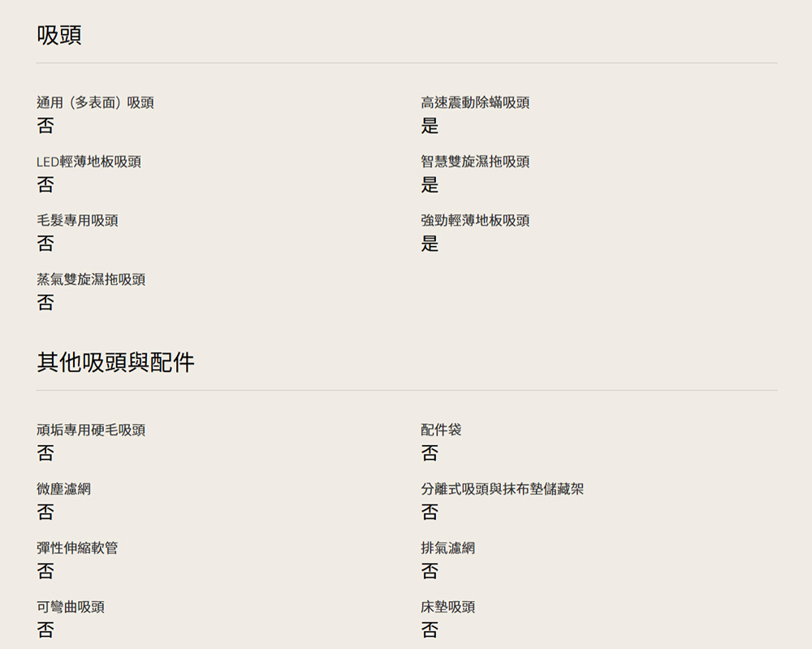
Task: Click the 蒸氣雙旋濕拖吸頭 label
Action: (91, 279)
